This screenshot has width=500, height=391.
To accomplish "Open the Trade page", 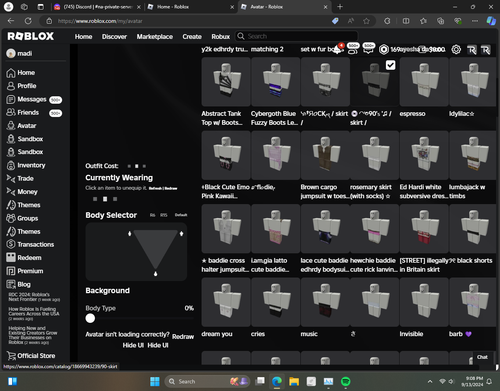I will click(x=20, y=179).
